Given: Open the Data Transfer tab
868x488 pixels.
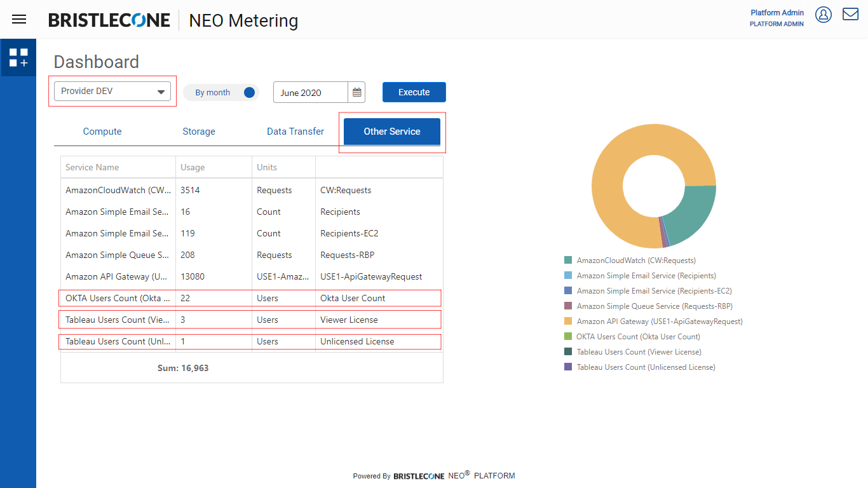Looking at the screenshot, I should click(295, 132).
